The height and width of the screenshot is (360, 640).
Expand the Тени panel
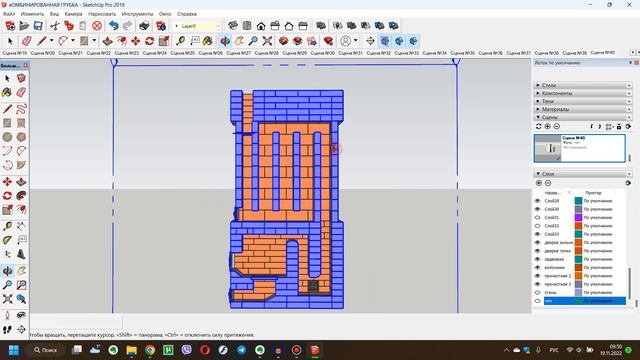click(x=583, y=101)
